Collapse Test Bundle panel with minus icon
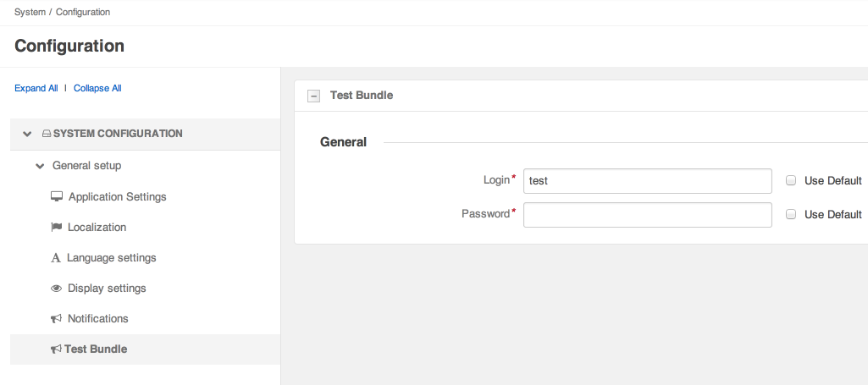This screenshot has height=385, width=868. (x=313, y=96)
